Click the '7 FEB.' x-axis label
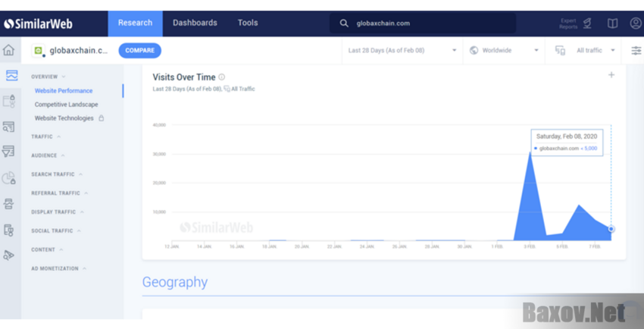 tap(595, 246)
